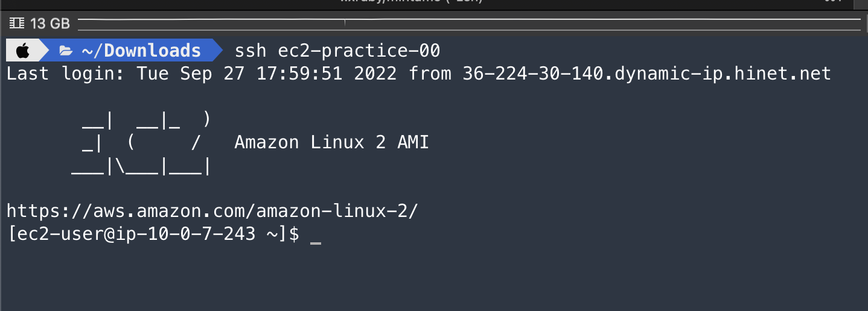
Task: Click the window title bar text
Action: pos(412,2)
